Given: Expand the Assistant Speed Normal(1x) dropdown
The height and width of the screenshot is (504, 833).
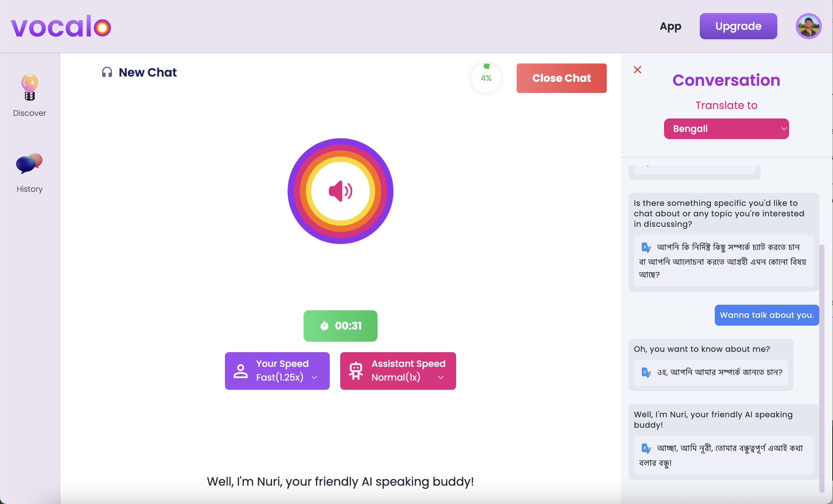Looking at the screenshot, I should coord(440,377).
